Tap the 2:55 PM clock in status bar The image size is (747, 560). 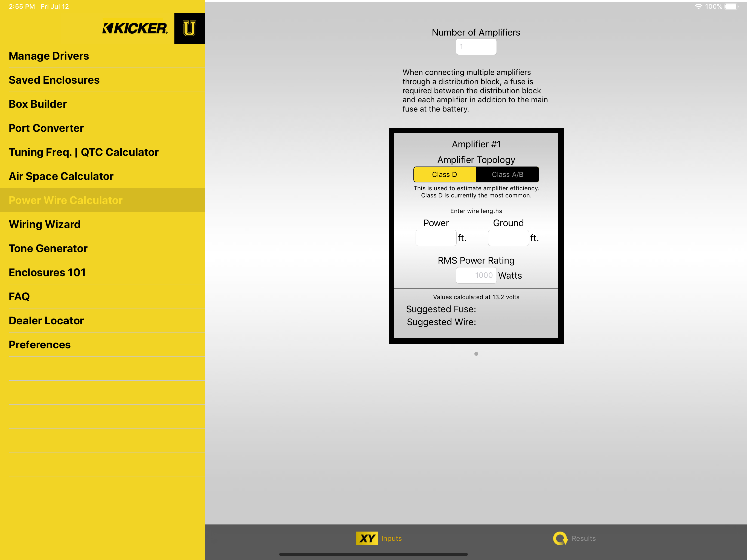22,6
